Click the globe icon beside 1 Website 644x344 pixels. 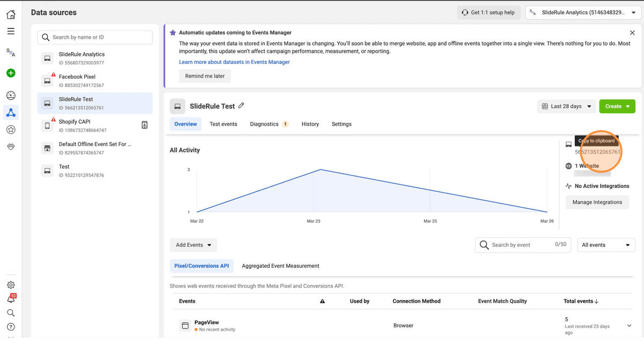click(x=569, y=166)
